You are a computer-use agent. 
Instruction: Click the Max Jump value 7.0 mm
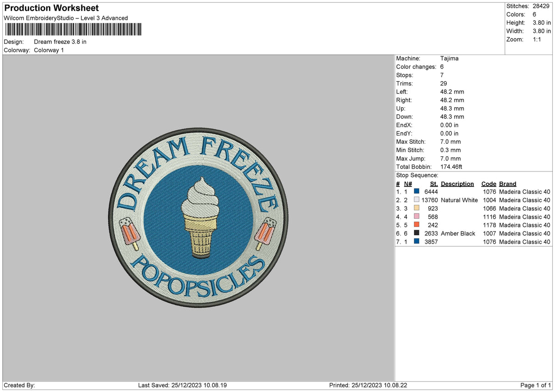[x=450, y=159]
